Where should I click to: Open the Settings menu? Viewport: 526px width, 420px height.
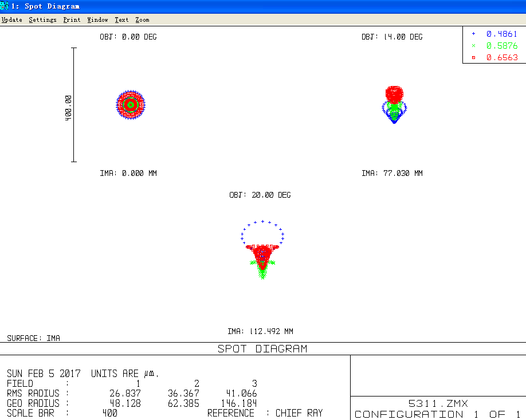click(42, 20)
